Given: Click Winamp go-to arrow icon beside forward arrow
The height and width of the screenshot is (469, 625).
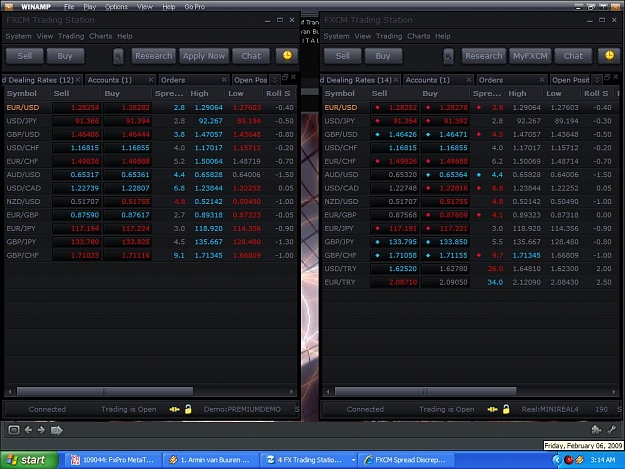Looking at the screenshot, I should (57, 430).
